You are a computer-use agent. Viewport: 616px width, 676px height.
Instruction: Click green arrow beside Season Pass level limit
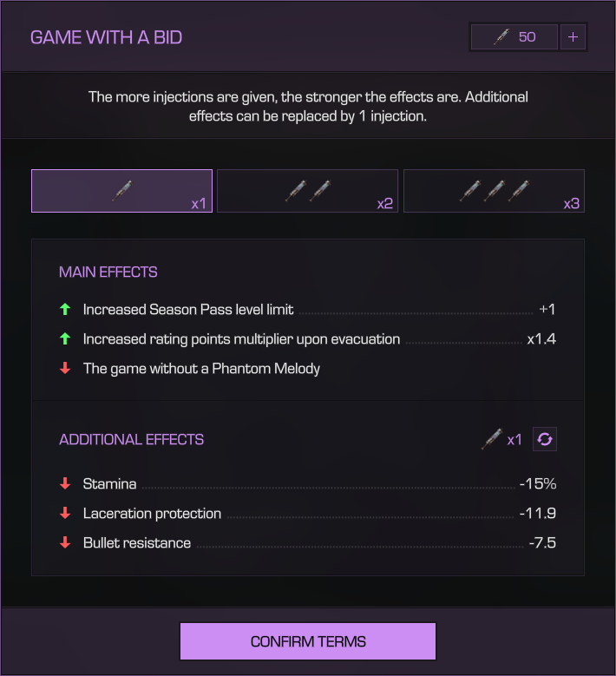(65, 309)
